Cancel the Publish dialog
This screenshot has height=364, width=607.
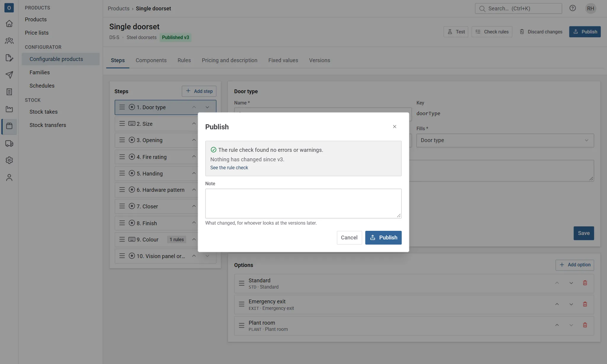[349, 238]
